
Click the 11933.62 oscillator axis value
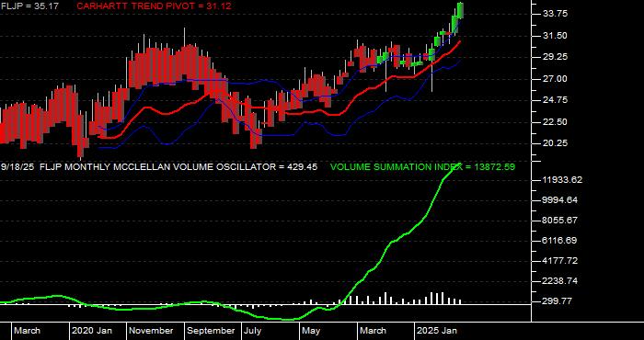click(x=562, y=180)
